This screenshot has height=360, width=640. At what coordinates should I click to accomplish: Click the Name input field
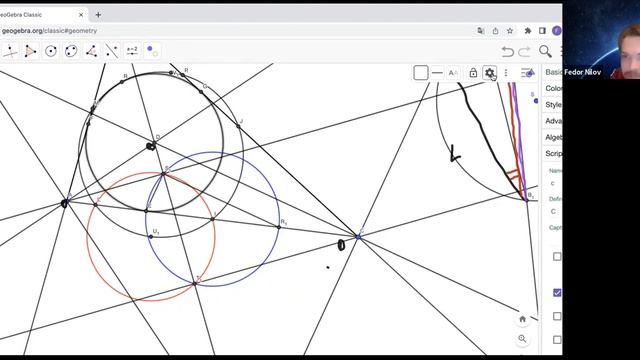coord(556,184)
